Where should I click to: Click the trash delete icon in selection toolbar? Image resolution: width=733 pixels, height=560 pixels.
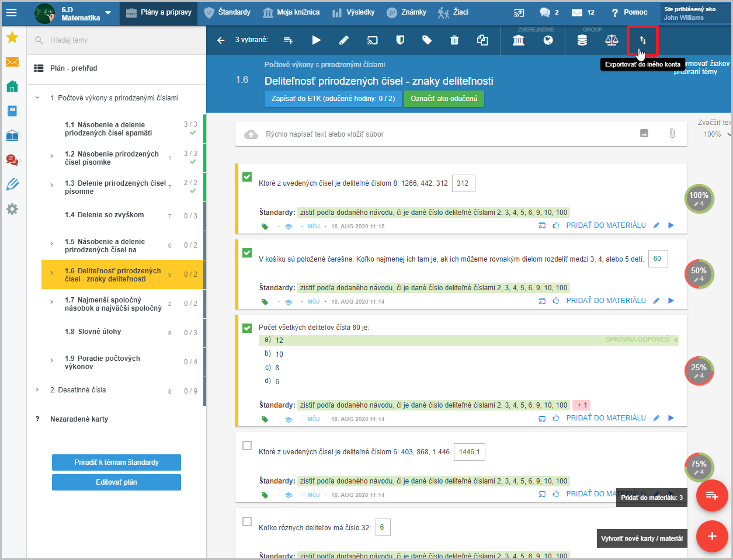tap(454, 40)
